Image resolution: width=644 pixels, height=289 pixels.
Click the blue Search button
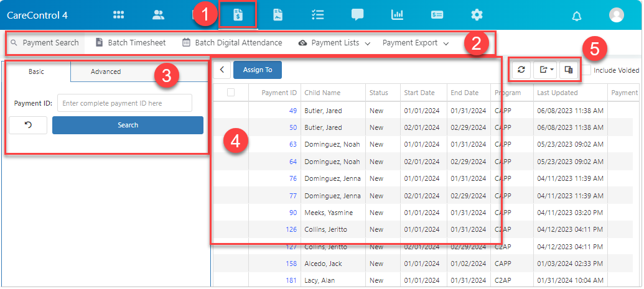(x=128, y=125)
